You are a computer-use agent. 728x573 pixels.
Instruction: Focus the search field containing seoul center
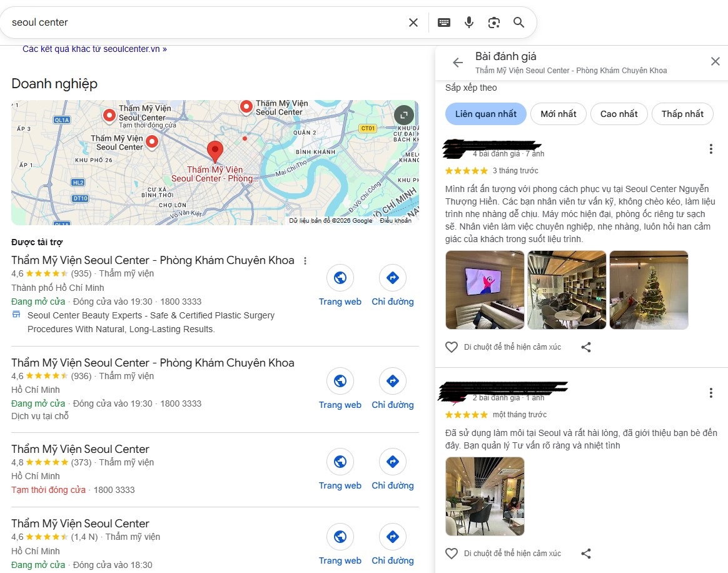pos(205,23)
